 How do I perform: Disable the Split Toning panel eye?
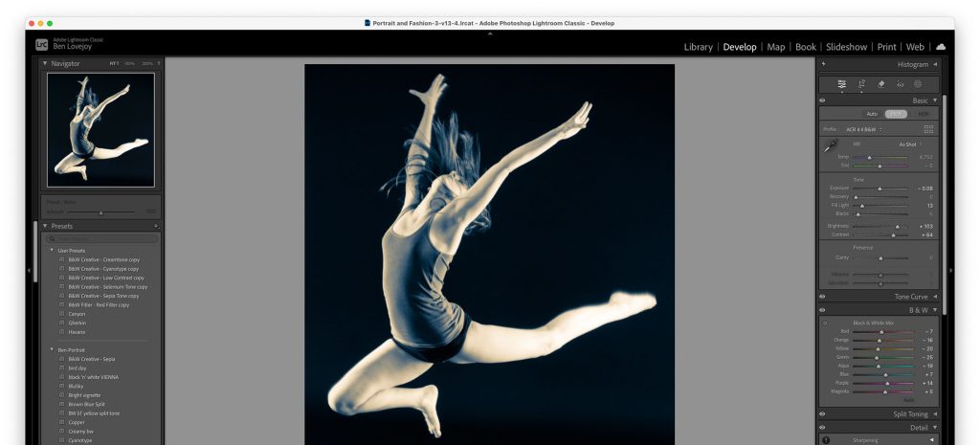822,413
